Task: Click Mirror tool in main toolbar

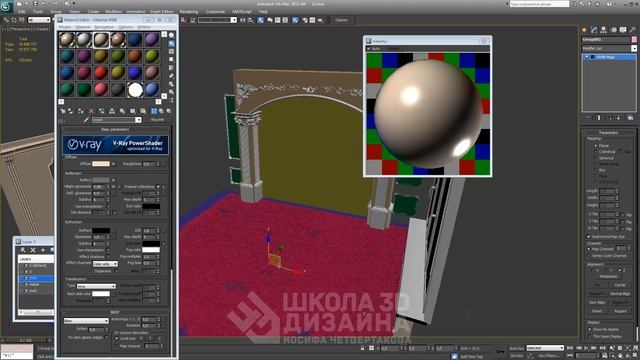Action: [243, 20]
